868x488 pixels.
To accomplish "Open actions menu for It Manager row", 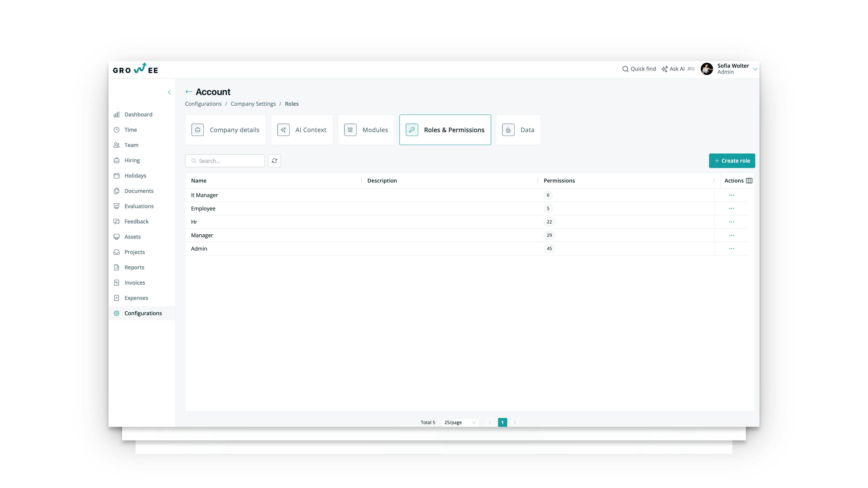I will (x=731, y=195).
